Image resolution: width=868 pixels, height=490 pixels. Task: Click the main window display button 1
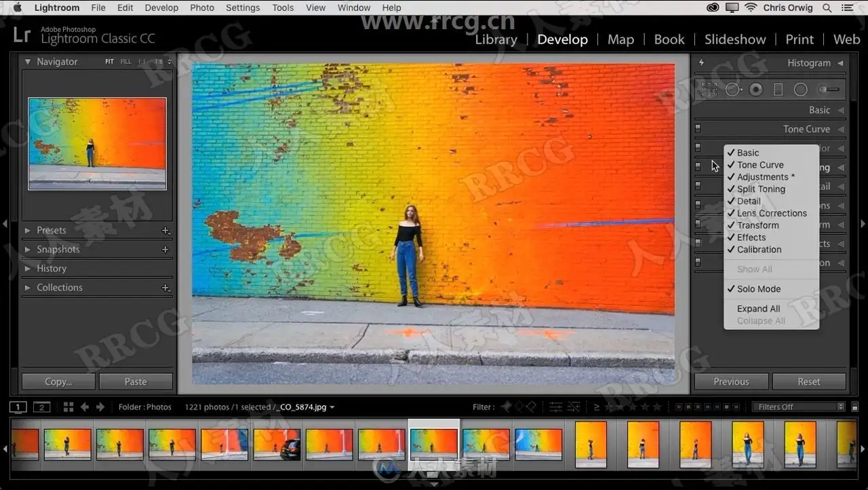18,407
